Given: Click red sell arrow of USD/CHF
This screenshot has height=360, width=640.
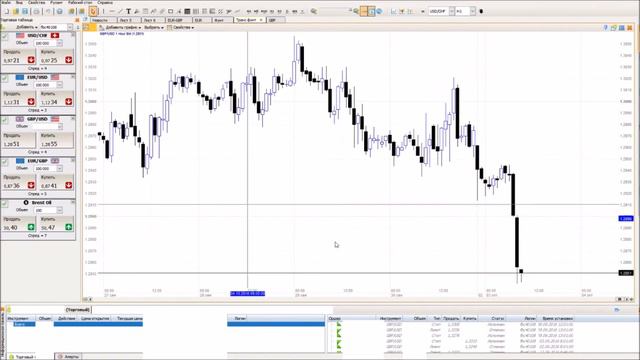Looking at the screenshot, I should pos(31,60).
